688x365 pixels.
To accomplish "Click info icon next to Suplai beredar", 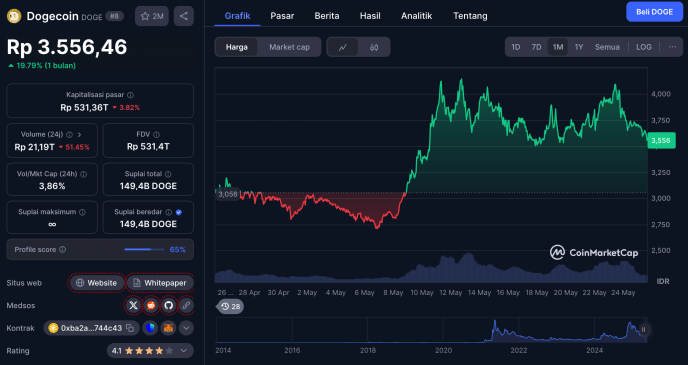I will [168, 212].
